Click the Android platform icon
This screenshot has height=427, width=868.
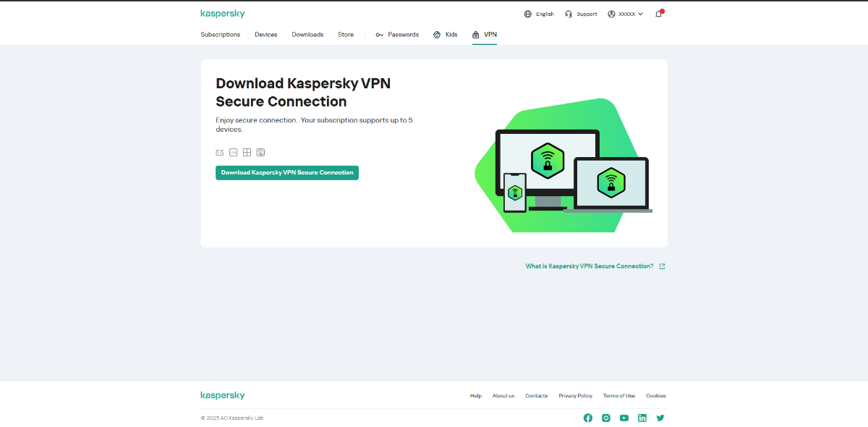pos(219,153)
